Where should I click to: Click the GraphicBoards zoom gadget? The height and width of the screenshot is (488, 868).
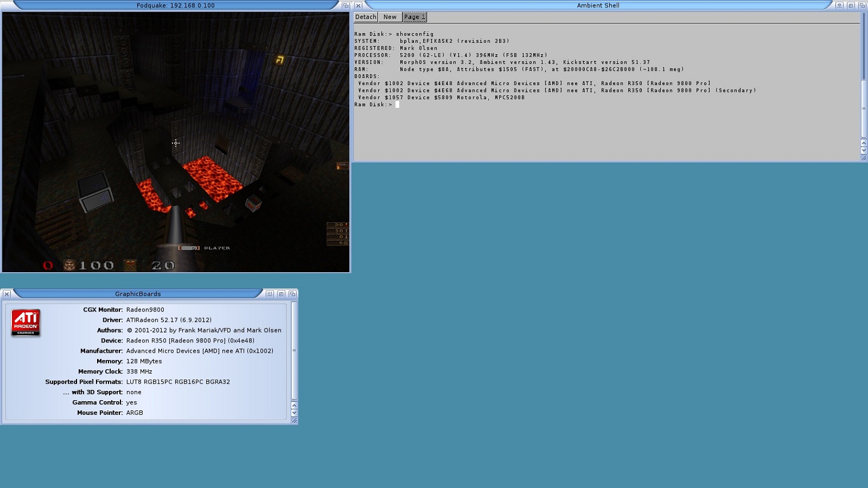pos(281,294)
